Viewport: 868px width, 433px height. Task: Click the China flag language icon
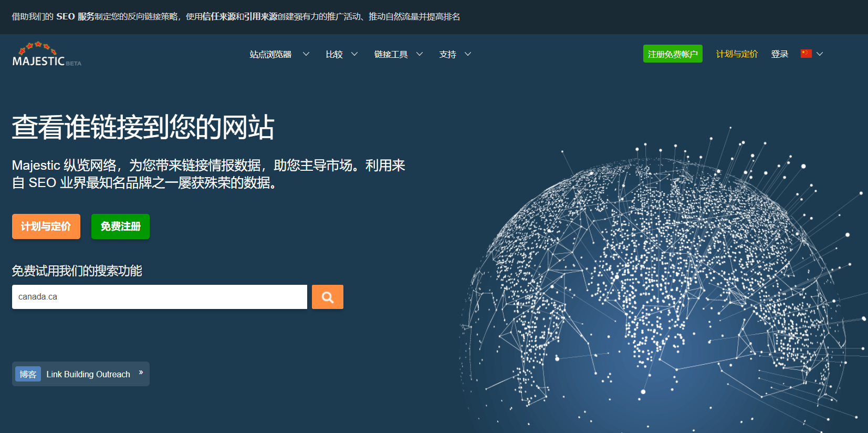tap(806, 54)
